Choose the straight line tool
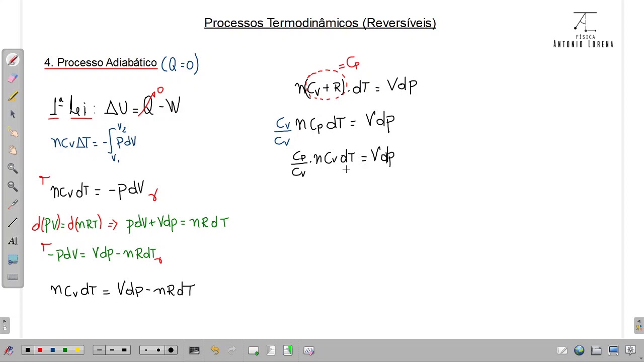 point(13,223)
